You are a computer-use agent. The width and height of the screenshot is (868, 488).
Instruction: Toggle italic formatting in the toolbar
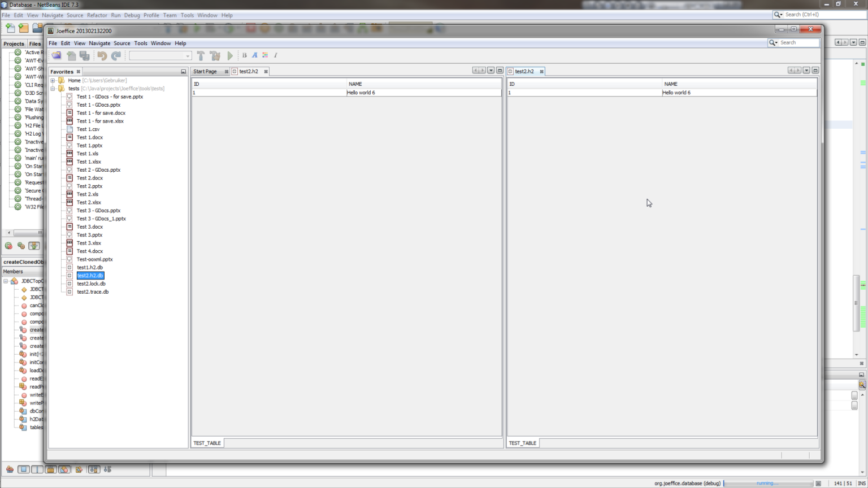(275, 55)
